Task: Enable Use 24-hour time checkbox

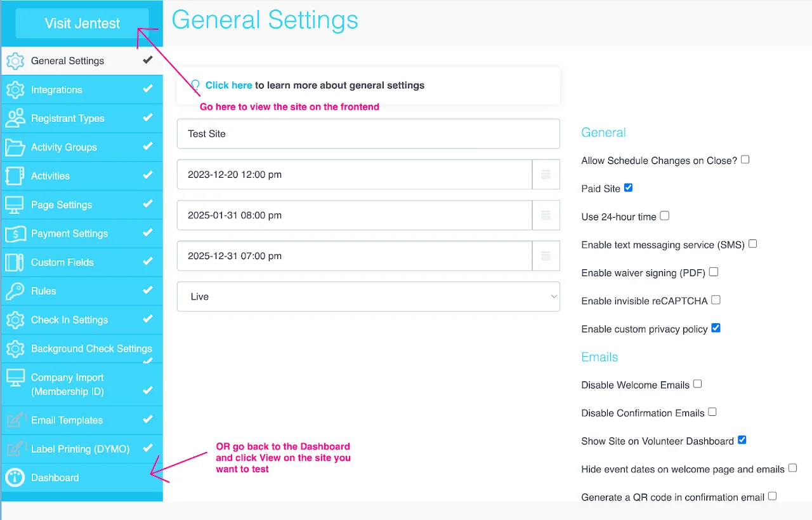Action: (664, 216)
